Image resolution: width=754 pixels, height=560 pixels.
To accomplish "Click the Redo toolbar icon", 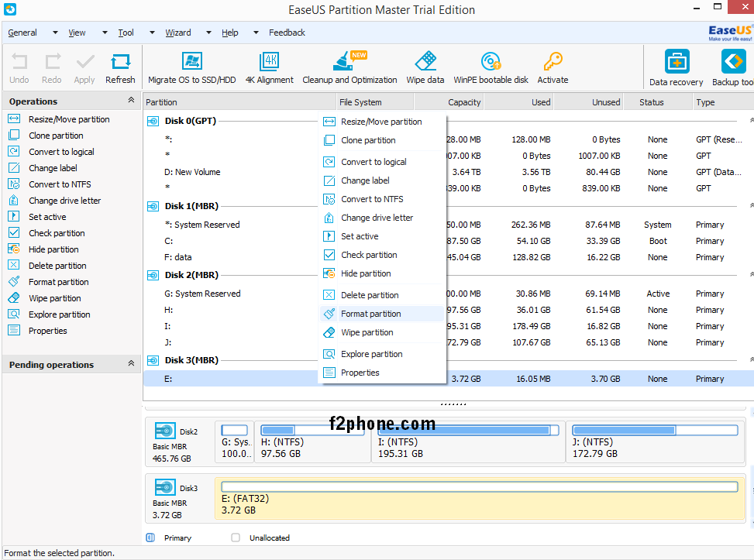I will 51,68.
